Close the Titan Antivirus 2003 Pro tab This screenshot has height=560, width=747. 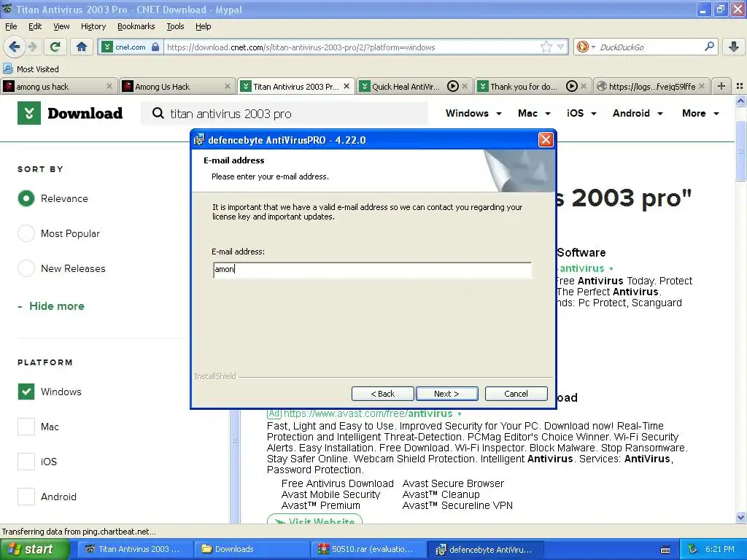pyautogui.click(x=347, y=86)
